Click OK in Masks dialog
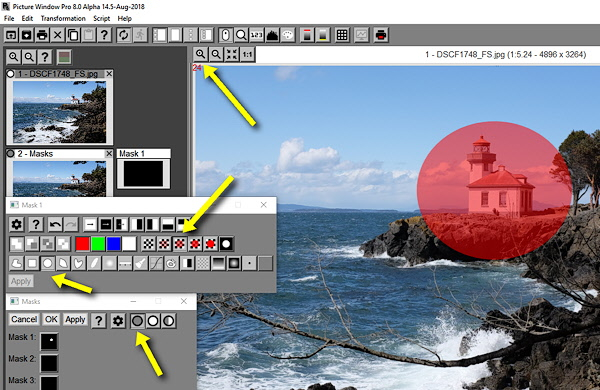This screenshot has height=390, width=600. point(51,319)
